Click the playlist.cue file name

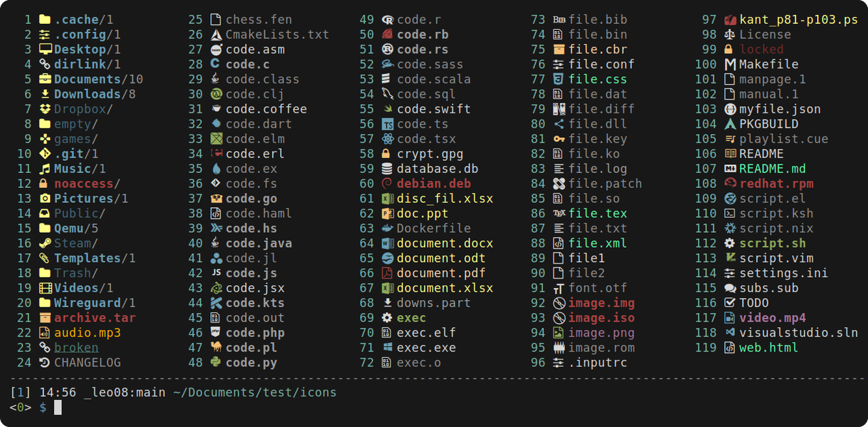(784, 139)
